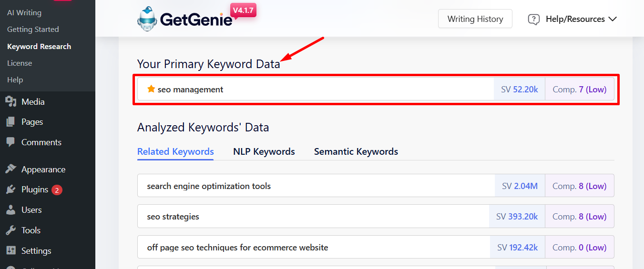Go to Getting Started

[x=33, y=30]
